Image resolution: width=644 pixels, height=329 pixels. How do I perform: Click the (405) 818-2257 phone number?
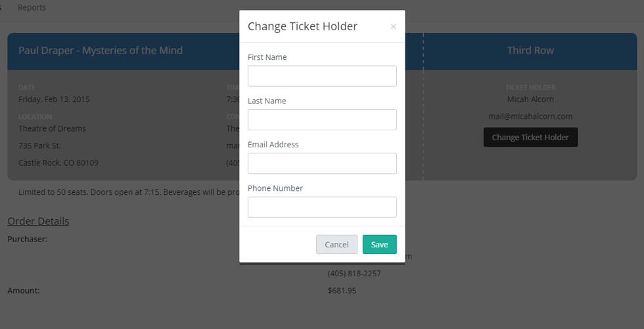tap(354, 274)
